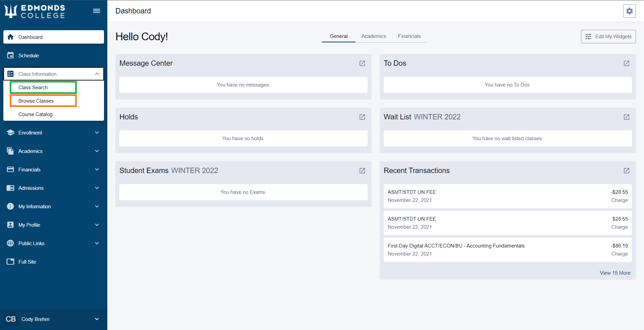Image resolution: width=644 pixels, height=330 pixels.
Task: Switch to the Academics tab
Action: [x=374, y=36]
